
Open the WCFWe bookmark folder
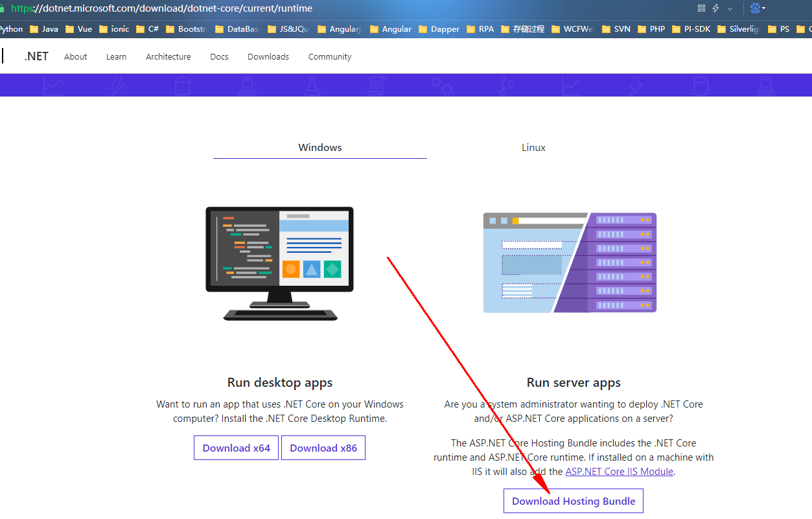(572, 29)
